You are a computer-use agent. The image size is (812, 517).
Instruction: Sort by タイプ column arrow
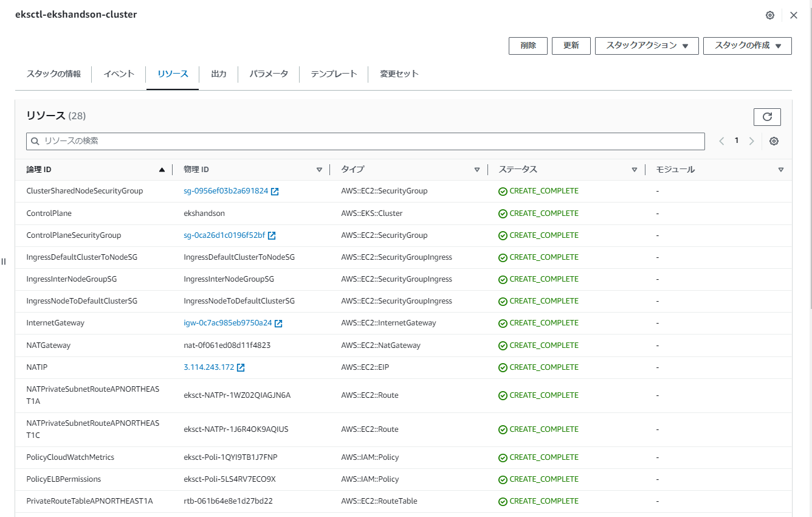point(477,170)
